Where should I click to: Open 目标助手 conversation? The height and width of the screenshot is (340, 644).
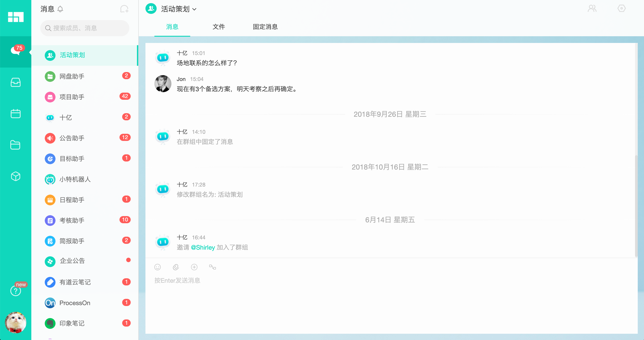pos(85,158)
